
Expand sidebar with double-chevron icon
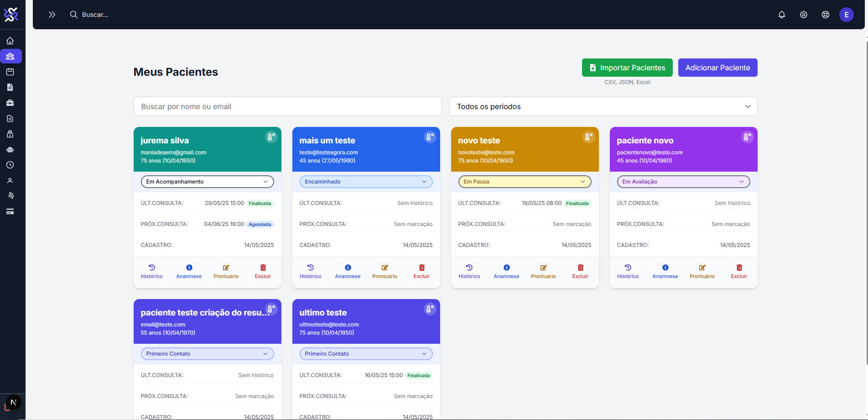tap(52, 15)
